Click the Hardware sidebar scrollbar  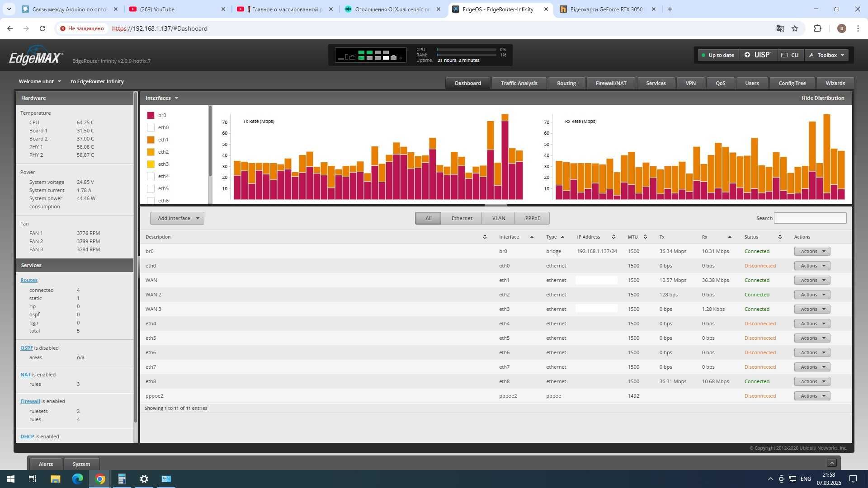135,258
